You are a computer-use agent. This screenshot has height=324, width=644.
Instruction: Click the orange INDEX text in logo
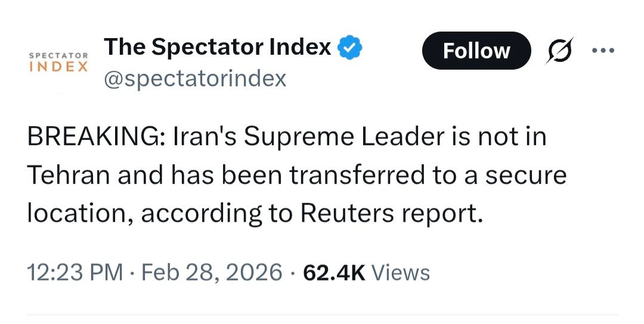pyautogui.click(x=59, y=66)
